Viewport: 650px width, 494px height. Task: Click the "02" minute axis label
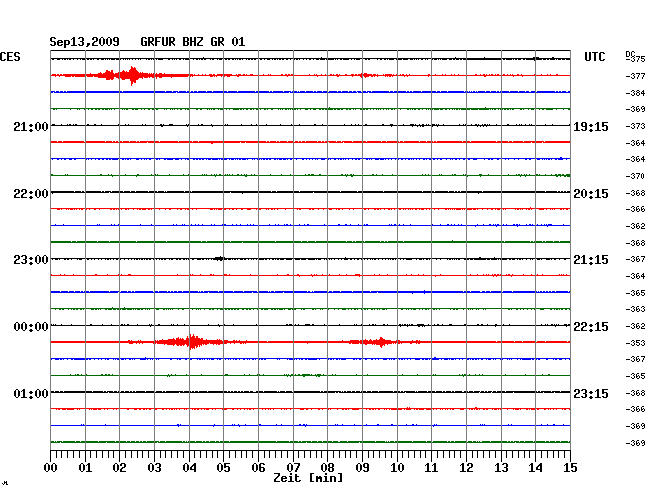[119, 468]
